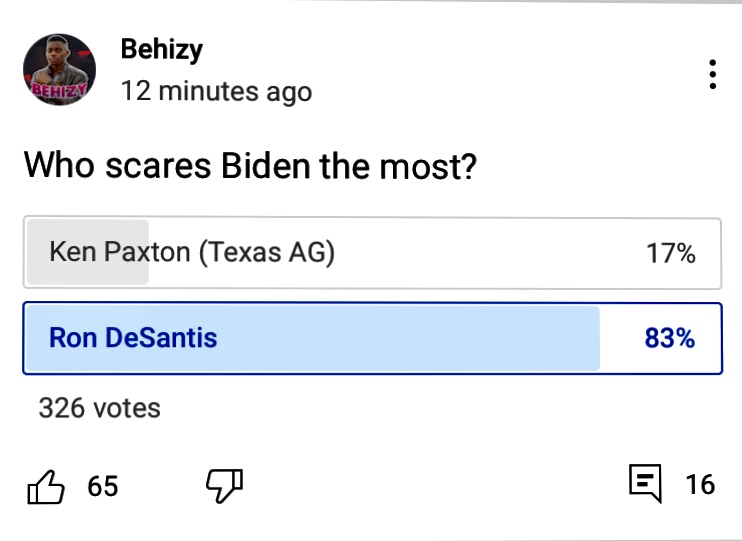This screenshot has width=742, height=541.
Task: Click the 83% result label
Action: [x=670, y=338]
